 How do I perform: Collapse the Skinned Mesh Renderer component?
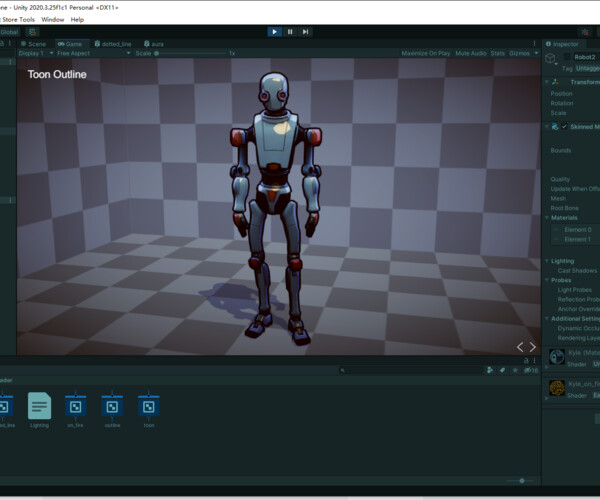(546, 127)
